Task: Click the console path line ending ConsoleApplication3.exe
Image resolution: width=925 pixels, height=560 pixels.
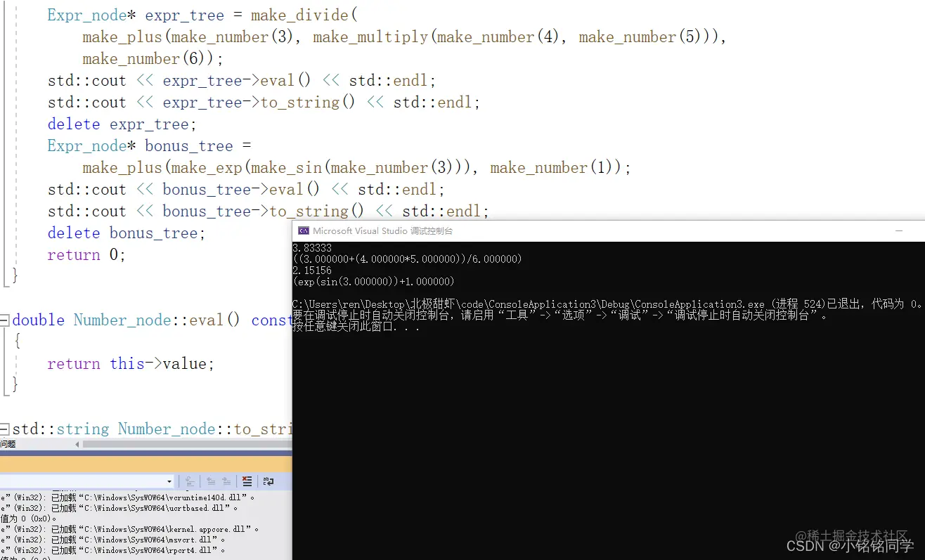Action: tap(607, 304)
